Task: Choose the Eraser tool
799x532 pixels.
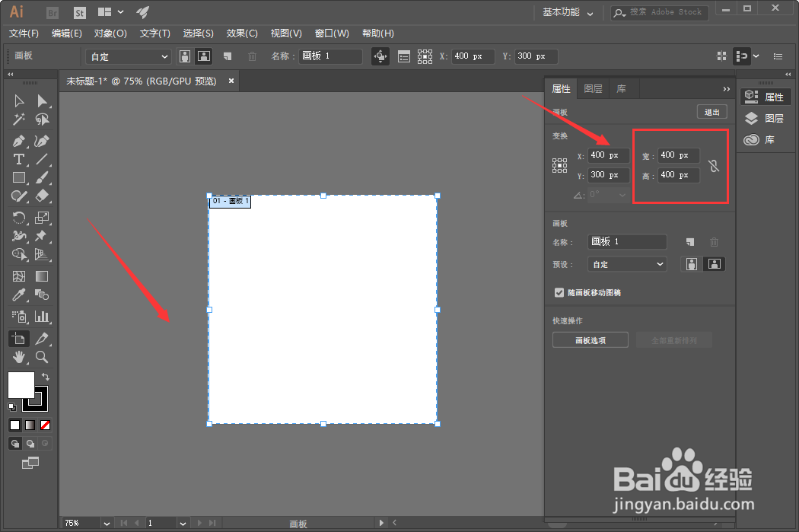Action: click(x=42, y=196)
